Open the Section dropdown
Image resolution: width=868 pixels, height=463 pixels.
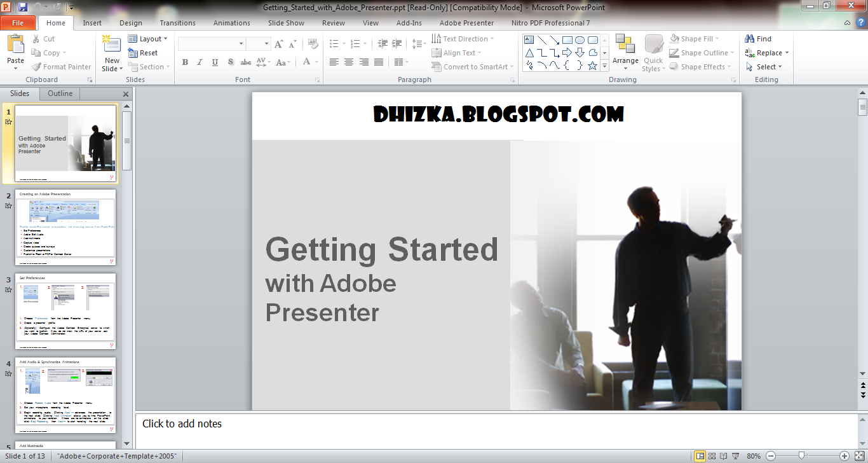149,67
